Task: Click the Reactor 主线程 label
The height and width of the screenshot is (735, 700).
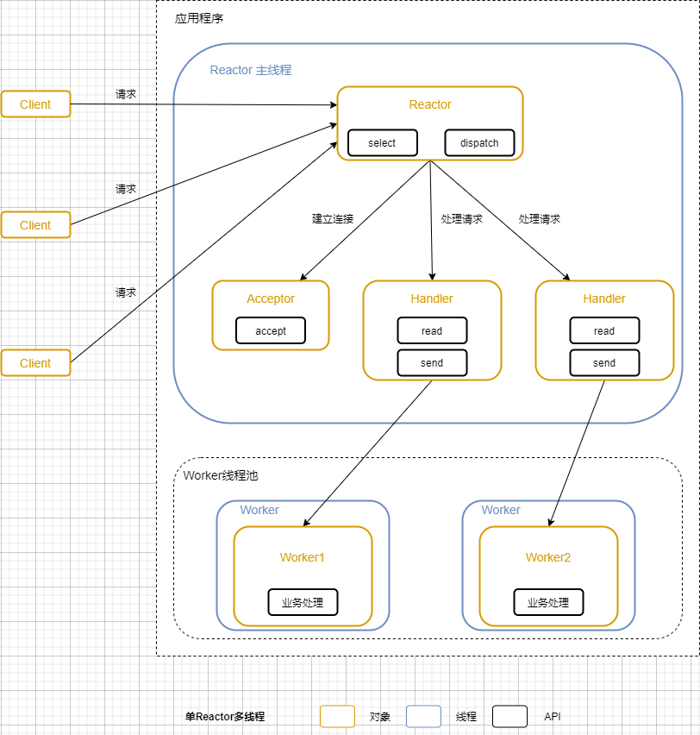Action: pyautogui.click(x=251, y=70)
